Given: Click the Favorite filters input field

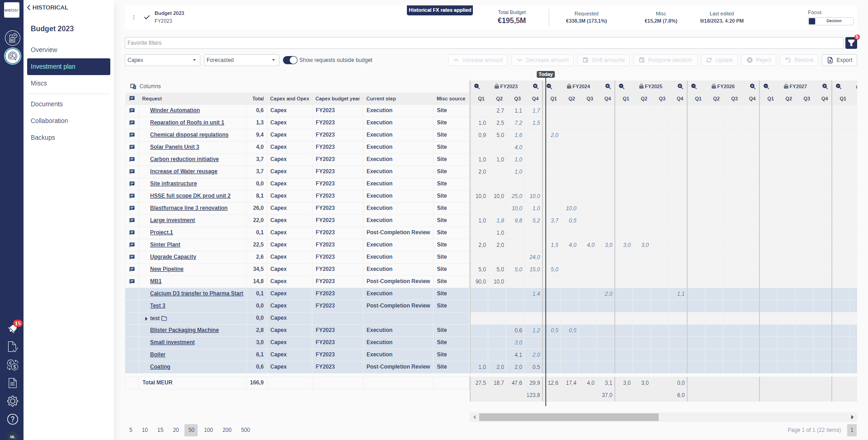Looking at the screenshot, I should pos(484,43).
